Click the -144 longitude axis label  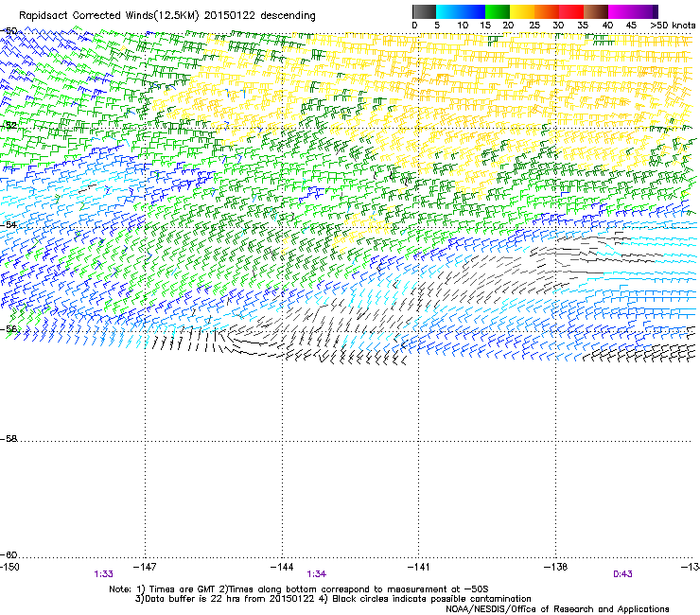click(282, 567)
